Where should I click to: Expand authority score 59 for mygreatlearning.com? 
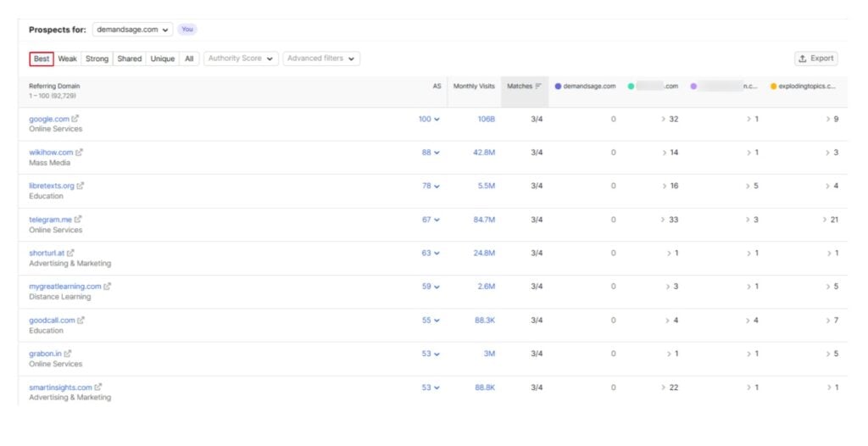(x=431, y=287)
